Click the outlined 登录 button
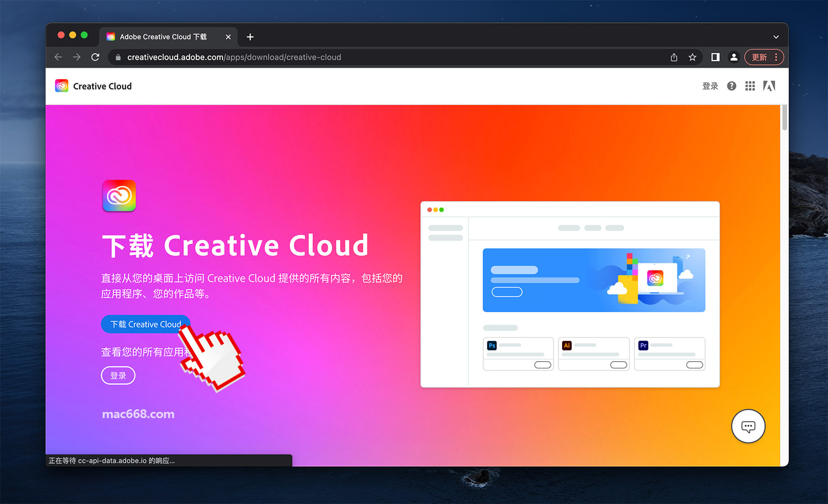 (x=118, y=376)
